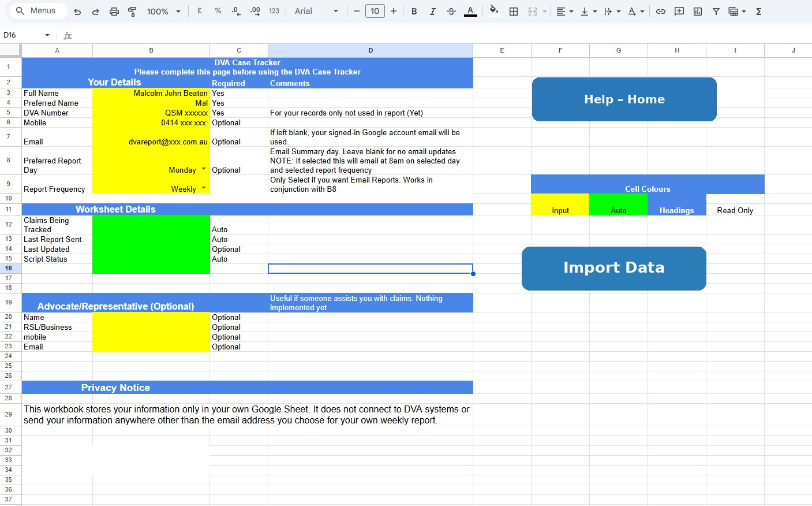Open the text color picker
This screenshot has width=812, height=506.
point(470,11)
